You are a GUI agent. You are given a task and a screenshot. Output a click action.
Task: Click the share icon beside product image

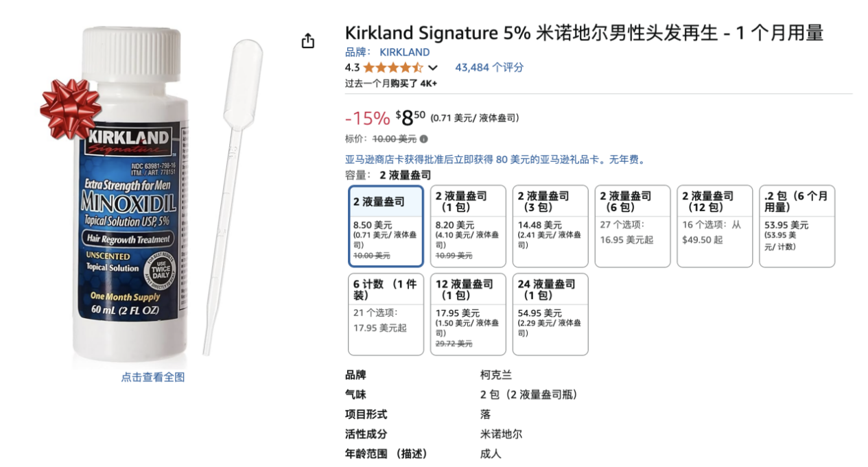(x=308, y=41)
